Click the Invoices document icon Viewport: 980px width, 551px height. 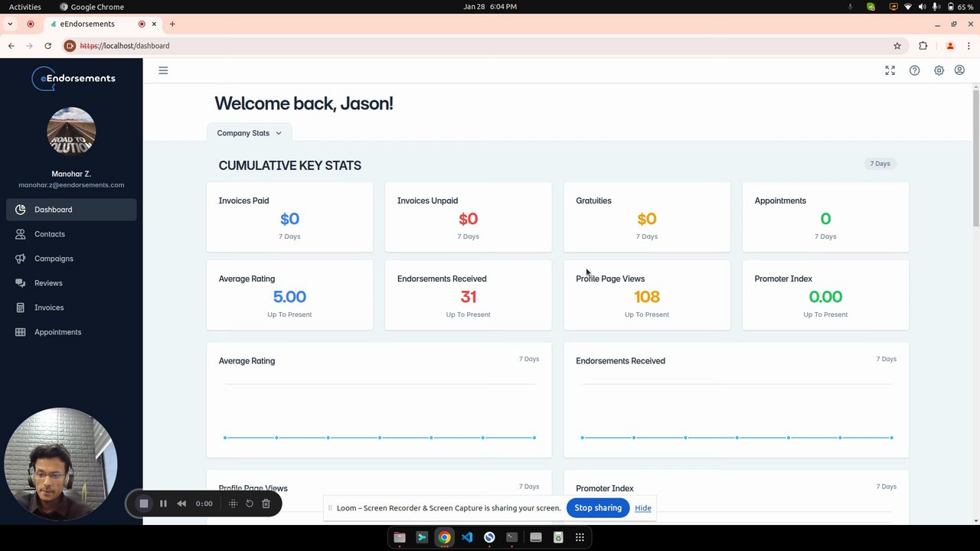point(20,308)
